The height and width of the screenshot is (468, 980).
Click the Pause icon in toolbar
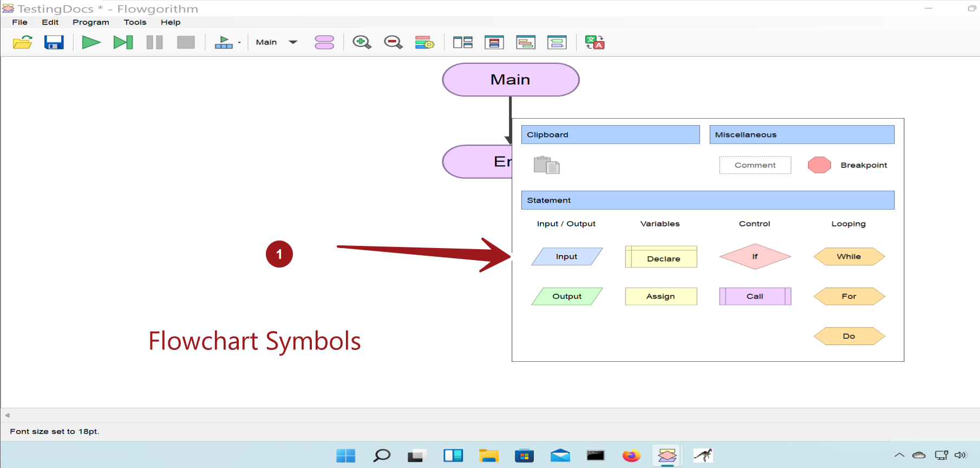point(154,42)
